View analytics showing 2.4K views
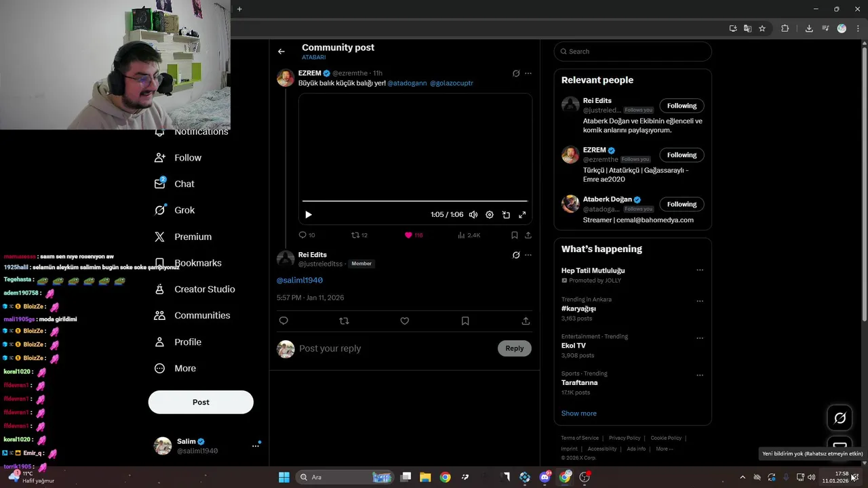The width and height of the screenshot is (868, 488). click(x=469, y=235)
